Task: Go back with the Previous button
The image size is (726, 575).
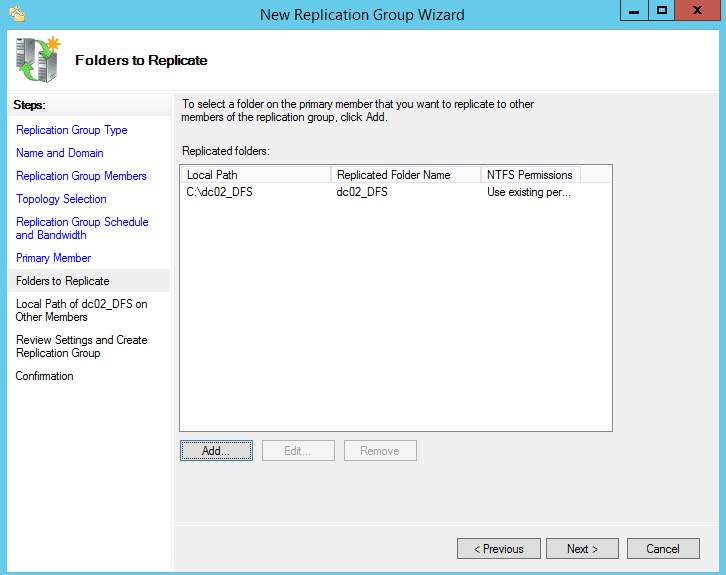Action: 499,549
